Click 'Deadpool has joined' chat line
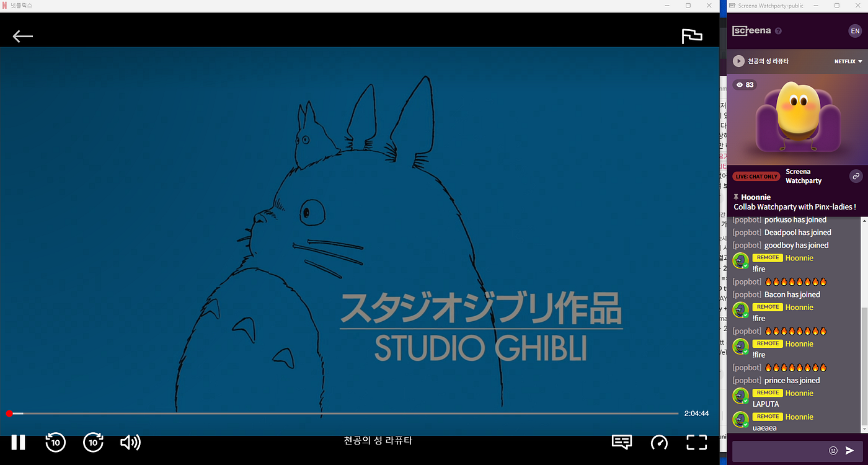 point(798,232)
